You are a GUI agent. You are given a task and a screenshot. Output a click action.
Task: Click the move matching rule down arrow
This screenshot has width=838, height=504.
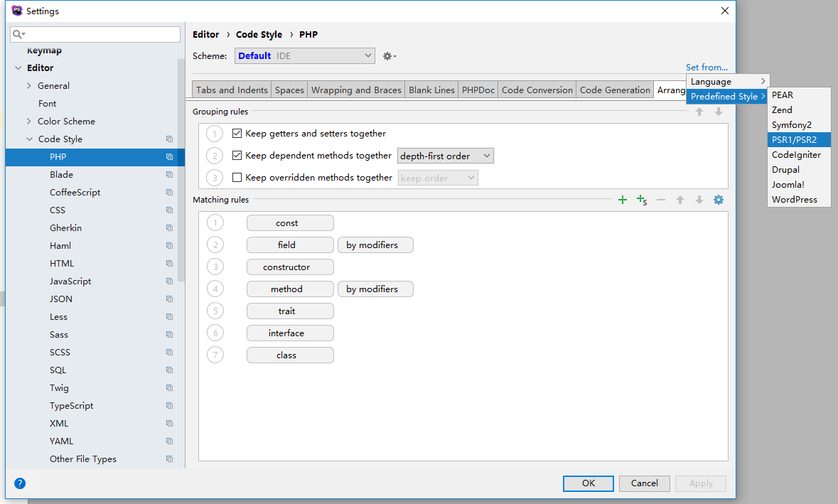coord(699,200)
